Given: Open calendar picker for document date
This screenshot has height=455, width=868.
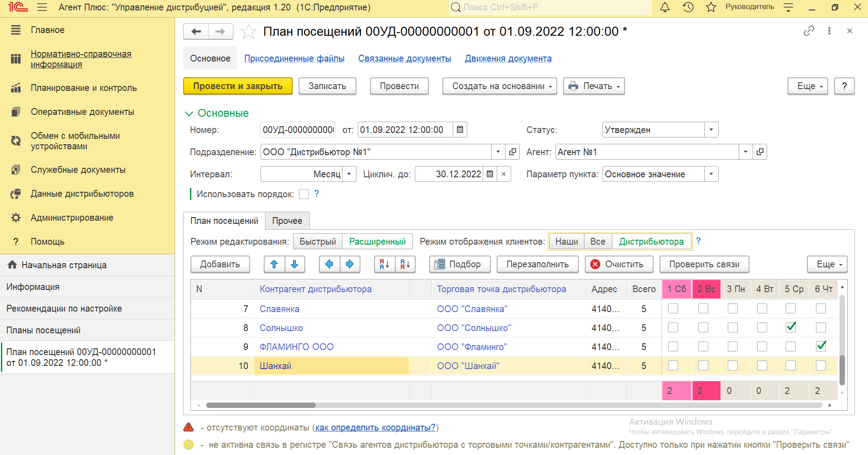Looking at the screenshot, I should [460, 130].
